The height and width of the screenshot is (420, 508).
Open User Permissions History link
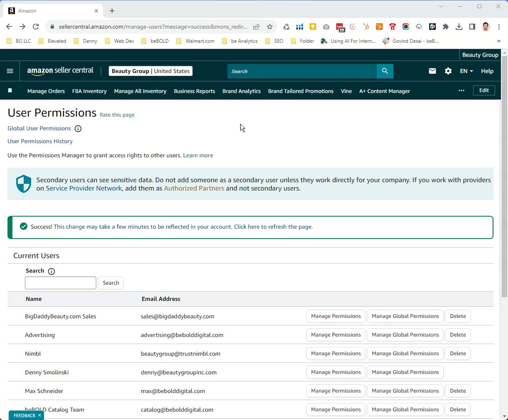[x=40, y=141]
